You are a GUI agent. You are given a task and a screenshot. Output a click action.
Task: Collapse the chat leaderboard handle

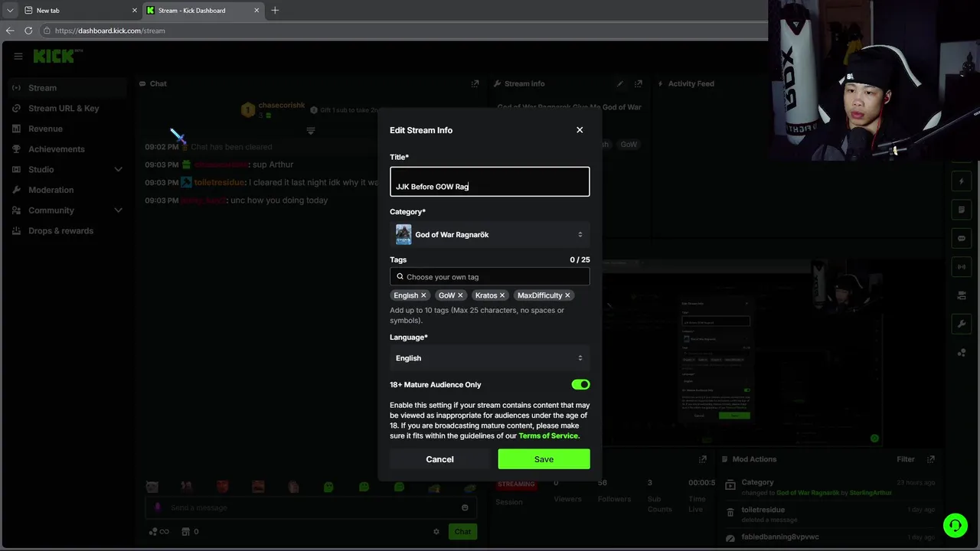pos(311,131)
